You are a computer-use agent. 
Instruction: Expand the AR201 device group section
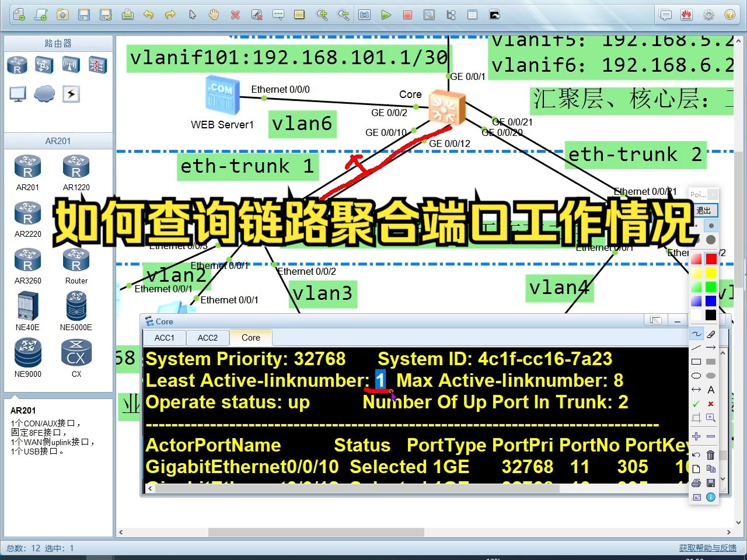click(x=58, y=141)
